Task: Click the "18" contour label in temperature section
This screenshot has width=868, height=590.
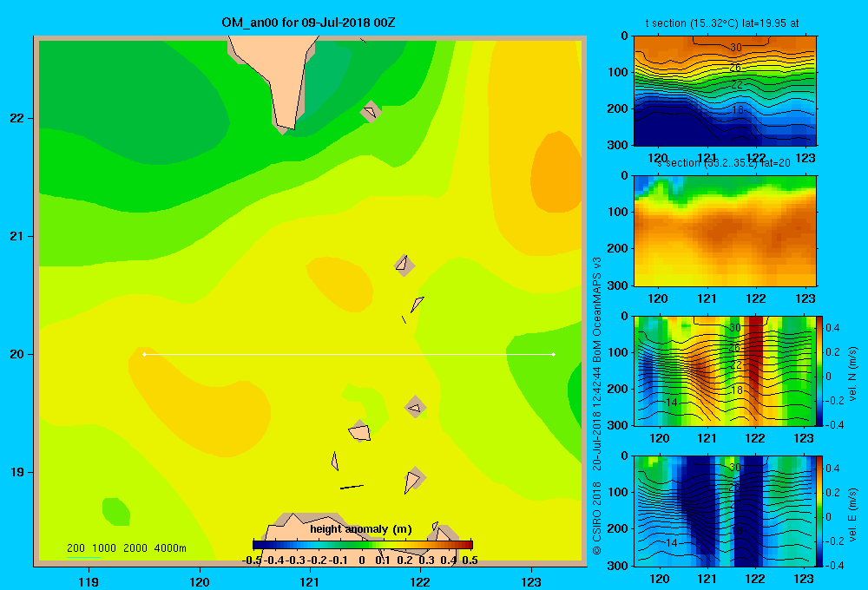Action: tap(737, 109)
